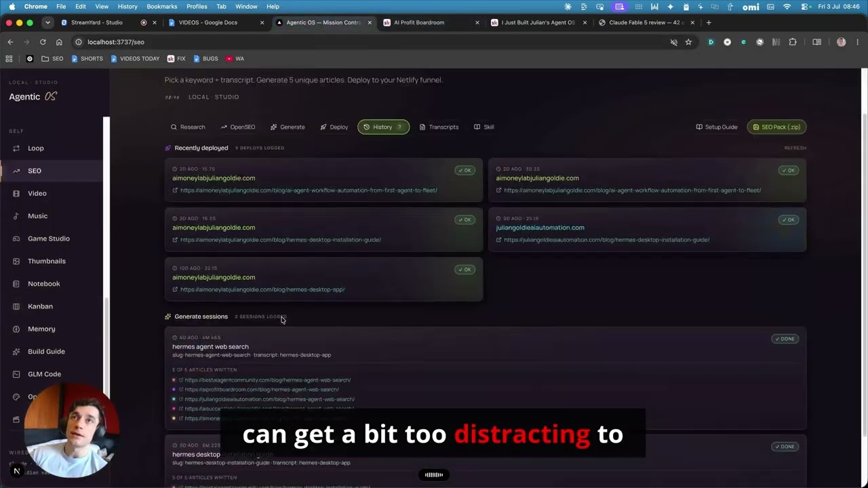Click the 'hermes agent web search' session title

pos(210,346)
